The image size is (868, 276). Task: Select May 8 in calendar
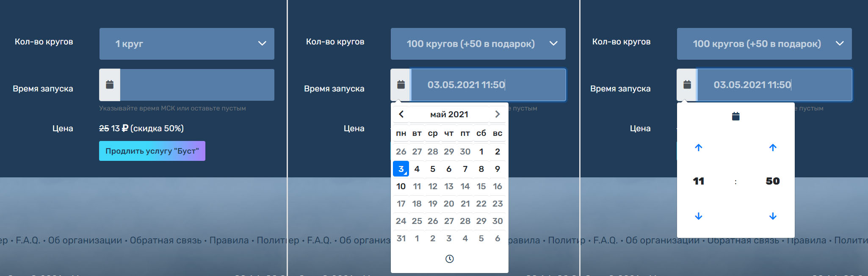tap(481, 169)
